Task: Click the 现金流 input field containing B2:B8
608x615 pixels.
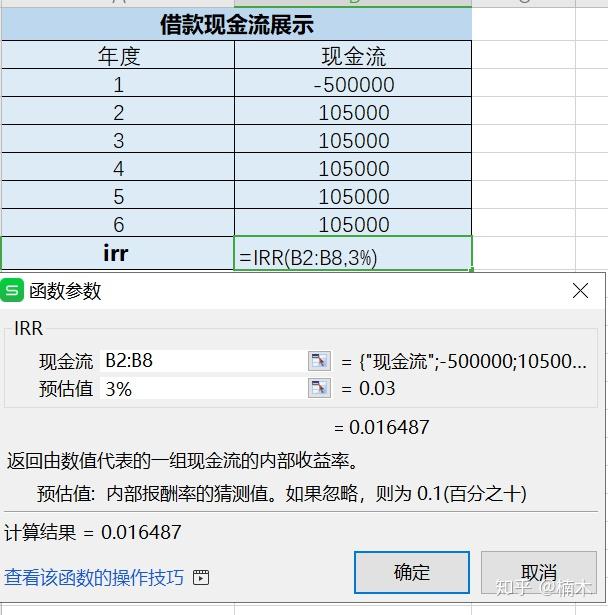Action: coord(204,361)
